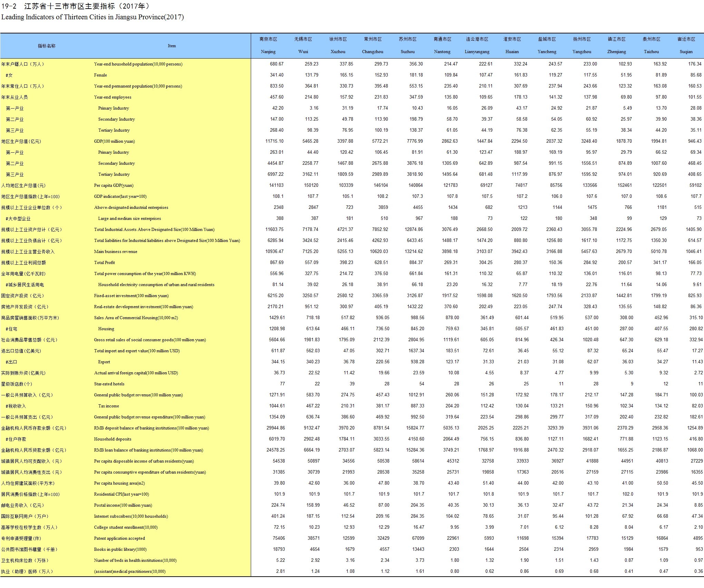Select the Star-rated hotels row label
704x588 pixels.
pyautogui.click(x=109, y=384)
